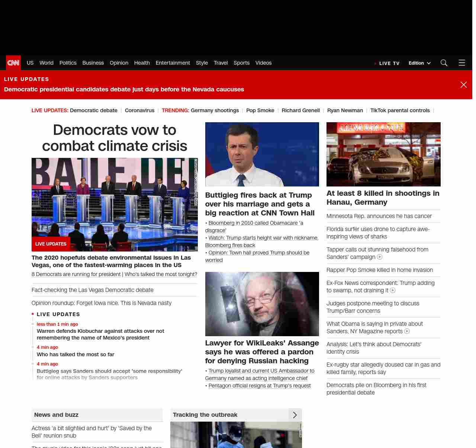Click the Assange article image
Viewport: 476px width, 448px height.
tap(262, 304)
